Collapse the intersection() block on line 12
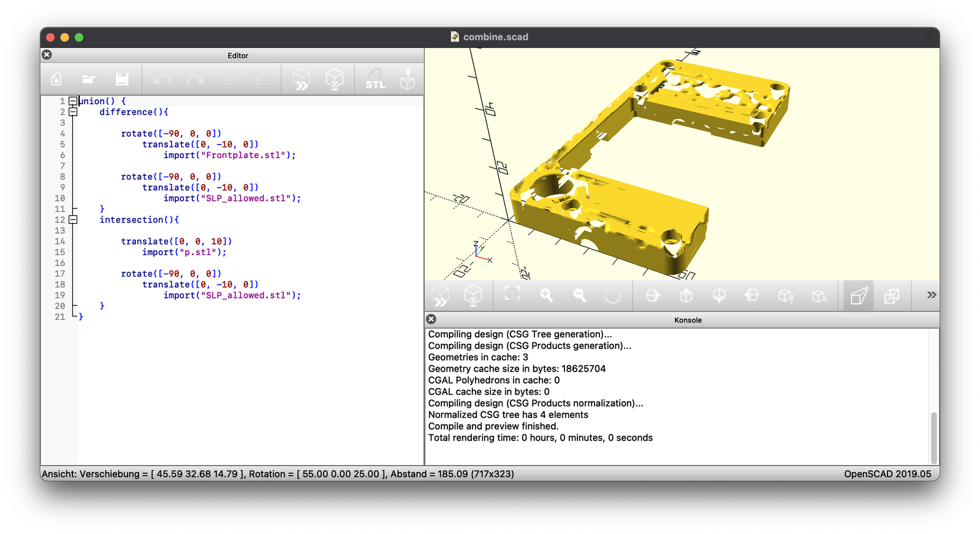Viewport: 980px width, 534px height. tap(73, 219)
